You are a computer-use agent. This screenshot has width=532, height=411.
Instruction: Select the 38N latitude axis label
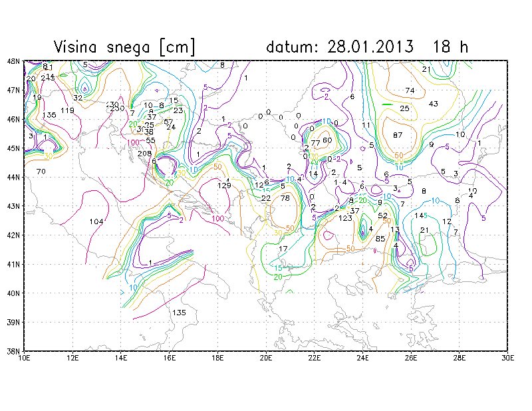point(13,351)
